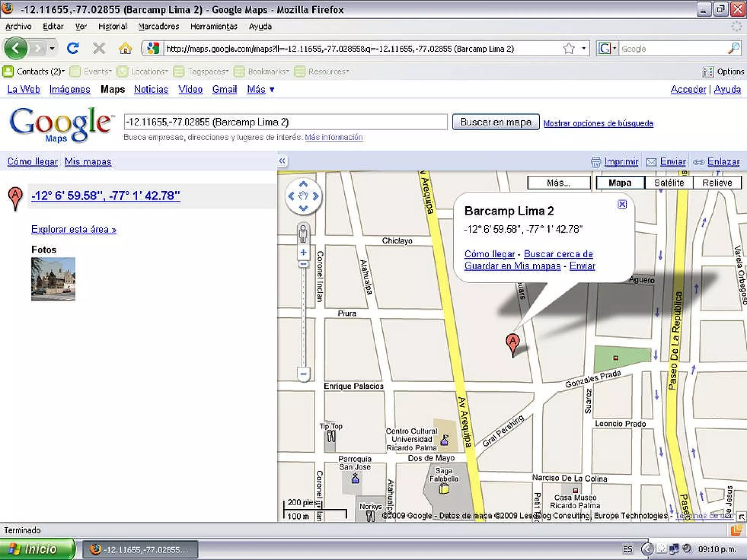The height and width of the screenshot is (560, 747).
Task: Click the Explorar esta área link
Action: pos(74,229)
